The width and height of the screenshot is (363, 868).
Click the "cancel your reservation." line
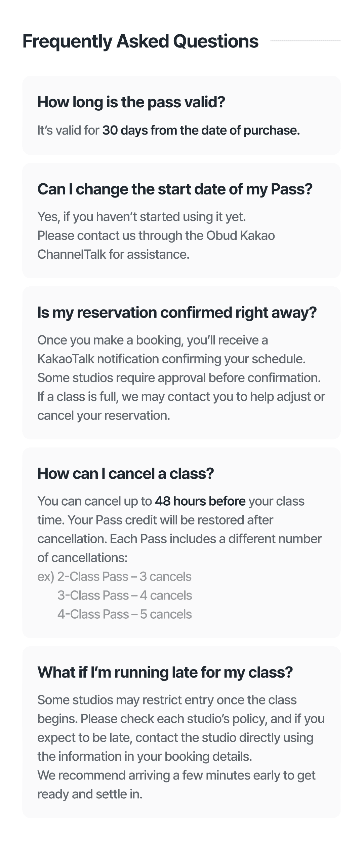tap(104, 415)
